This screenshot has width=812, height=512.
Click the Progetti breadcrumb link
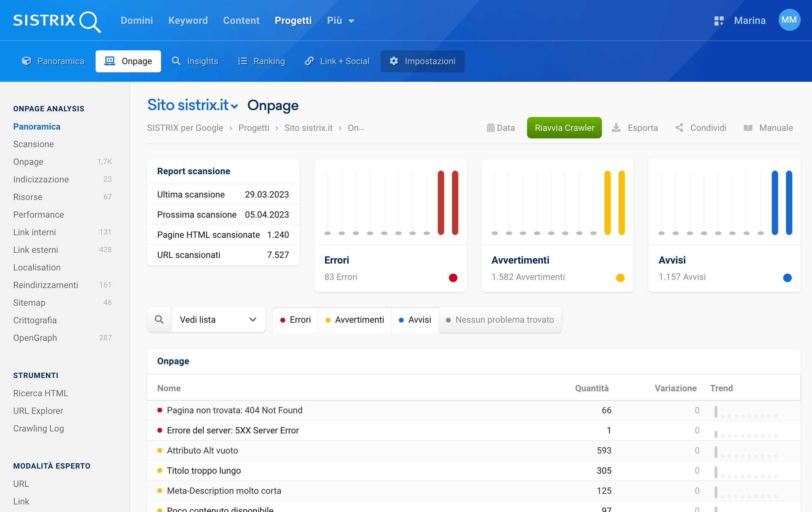click(253, 128)
